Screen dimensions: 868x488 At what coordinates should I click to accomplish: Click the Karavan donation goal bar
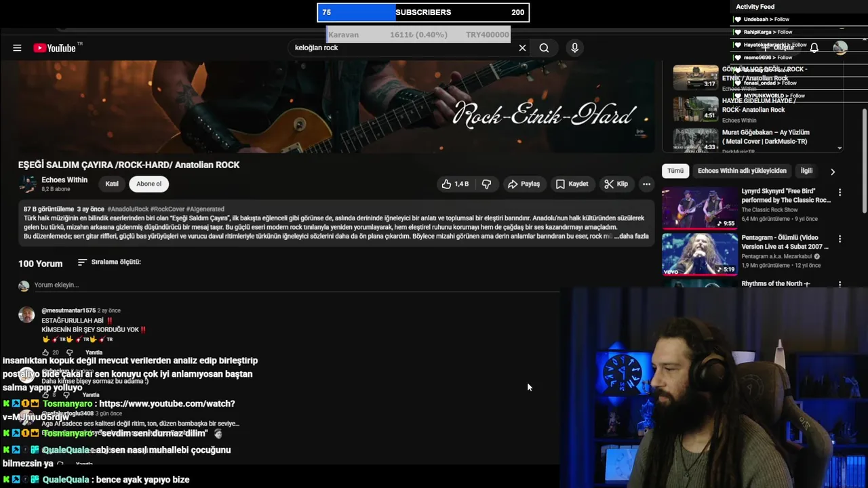click(x=418, y=35)
